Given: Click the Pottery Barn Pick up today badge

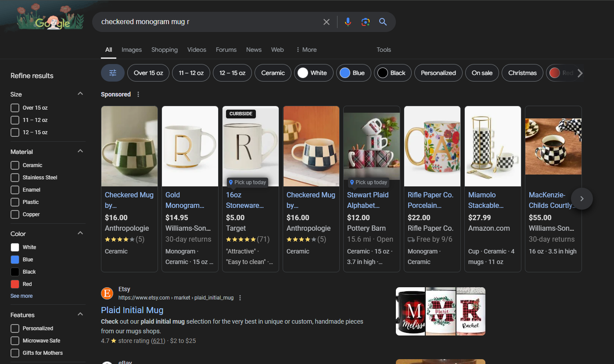Looking at the screenshot, I should tap(368, 182).
